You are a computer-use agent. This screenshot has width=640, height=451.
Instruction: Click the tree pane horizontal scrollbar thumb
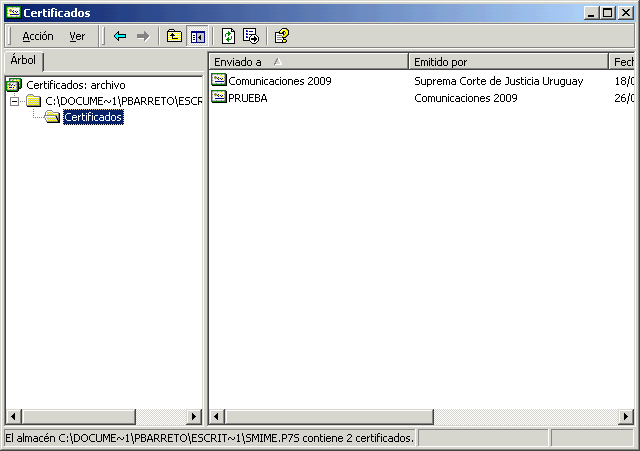tap(78, 417)
